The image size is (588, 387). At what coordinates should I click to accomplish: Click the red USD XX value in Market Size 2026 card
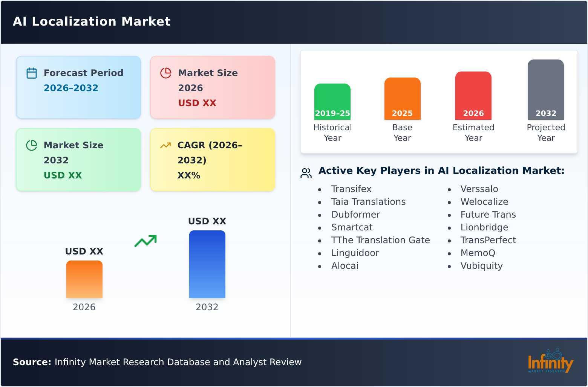pyautogui.click(x=197, y=103)
